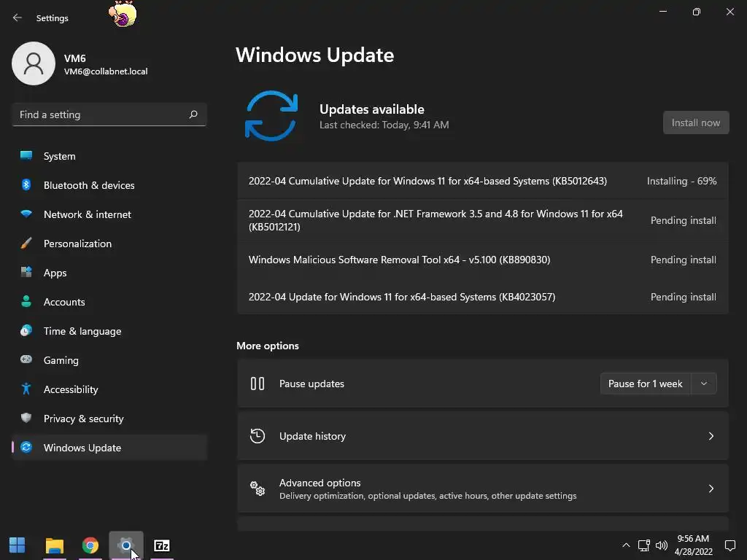
Task: Click the Advanced options gears icon
Action: tap(258, 489)
